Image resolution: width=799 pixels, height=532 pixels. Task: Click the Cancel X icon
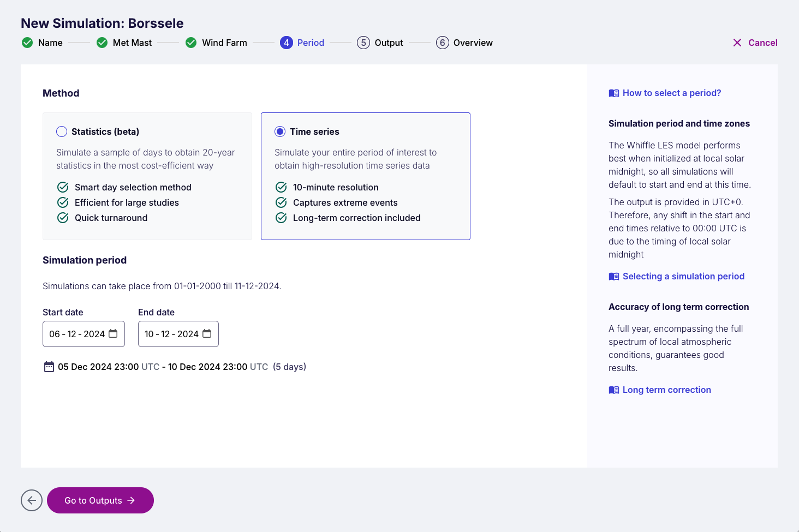(737, 43)
